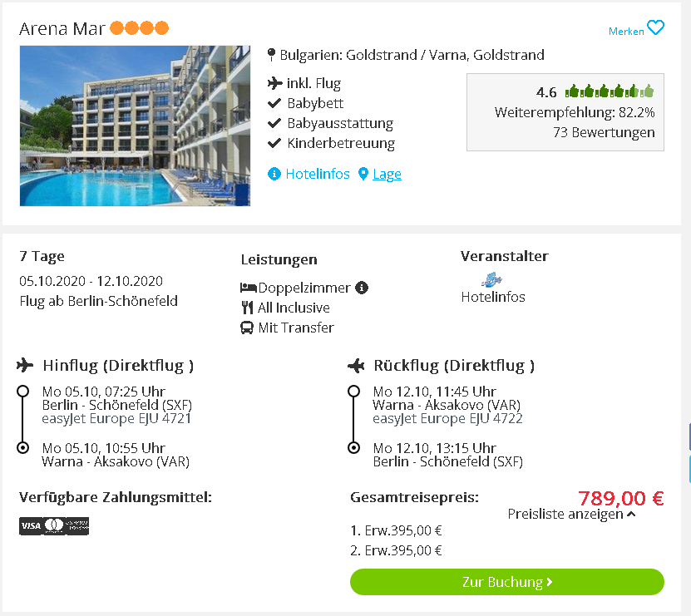The width and height of the screenshot is (691, 616).
Task: Collapse the Preisliste anzeigen price list
Action: click(x=571, y=514)
